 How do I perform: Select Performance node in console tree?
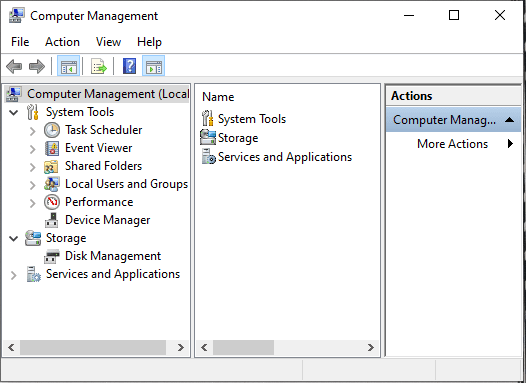point(99,202)
